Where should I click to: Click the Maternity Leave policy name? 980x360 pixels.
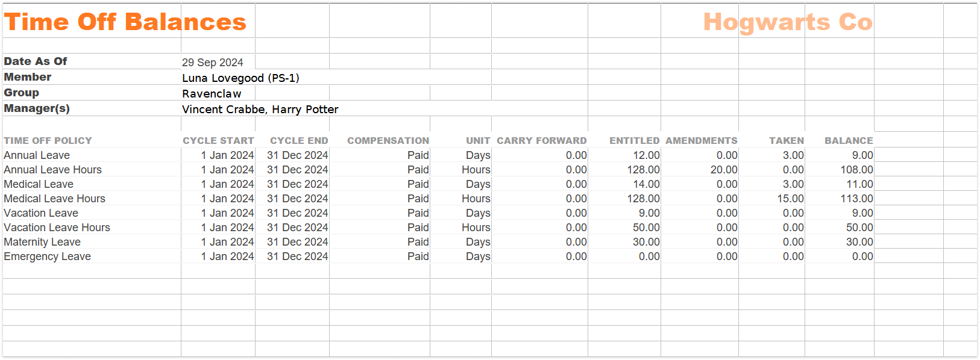tap(42, 242)
